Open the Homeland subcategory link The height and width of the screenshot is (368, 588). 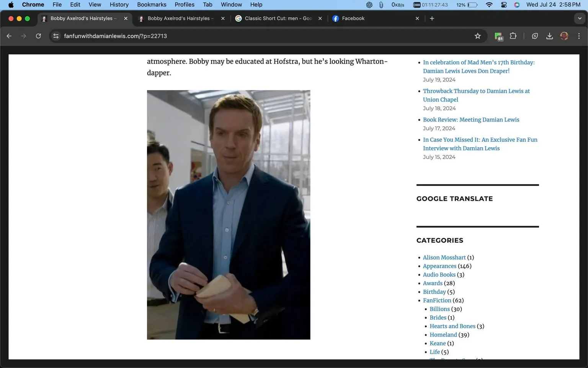pyautogui.click(x=443, y=335)
